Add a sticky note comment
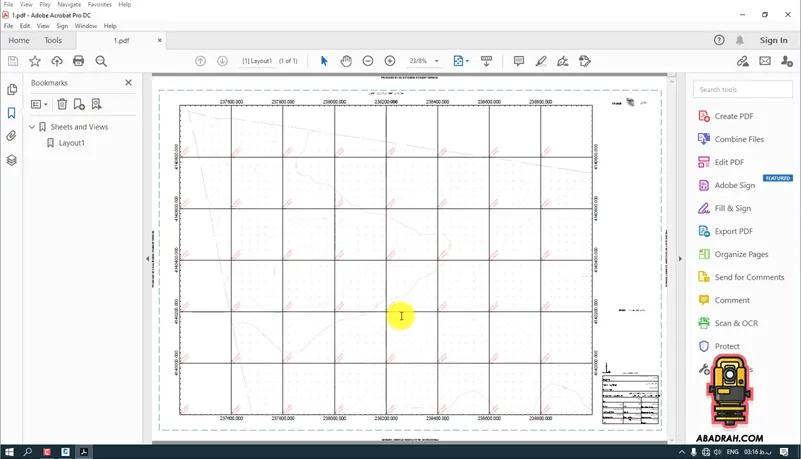The image size is (801, 459). (518, 61)
